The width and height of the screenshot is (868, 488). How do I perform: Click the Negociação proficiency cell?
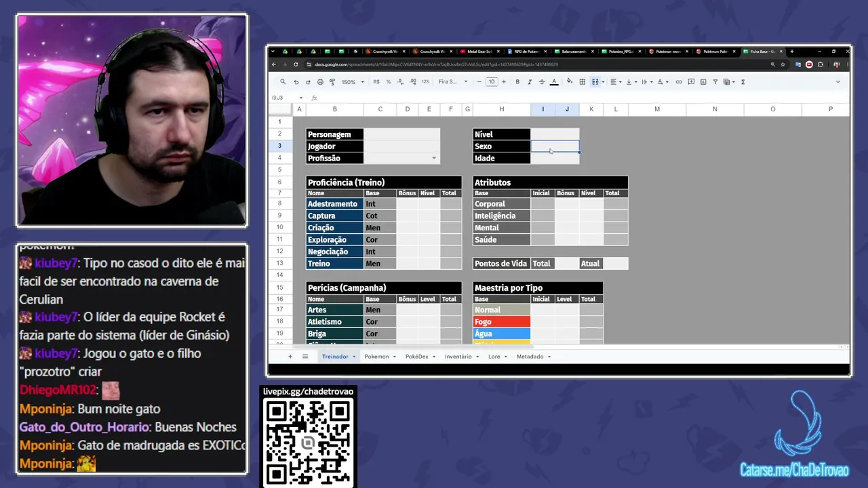(334, 251)
